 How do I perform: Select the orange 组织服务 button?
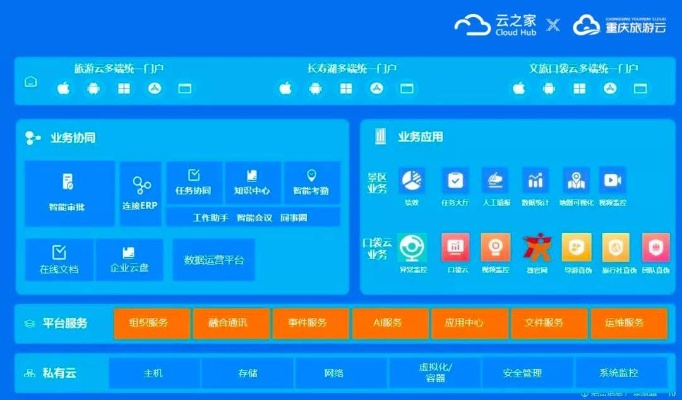click(x=148, y=323)
